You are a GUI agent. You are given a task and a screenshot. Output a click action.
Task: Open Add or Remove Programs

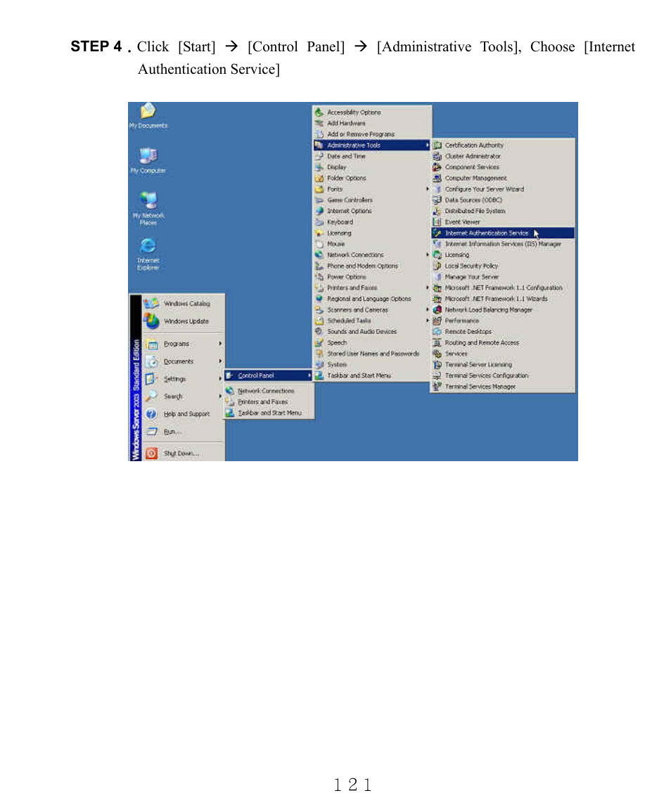tap(373, 134)
